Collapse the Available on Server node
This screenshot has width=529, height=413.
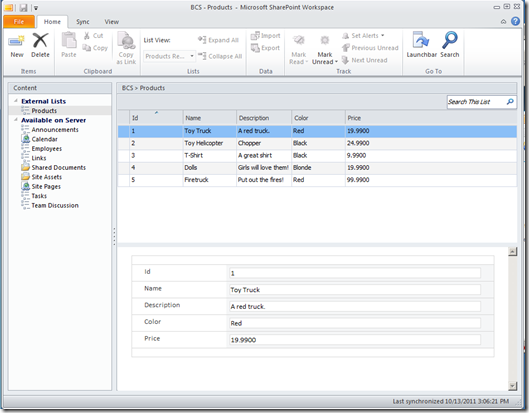[16, 120]
